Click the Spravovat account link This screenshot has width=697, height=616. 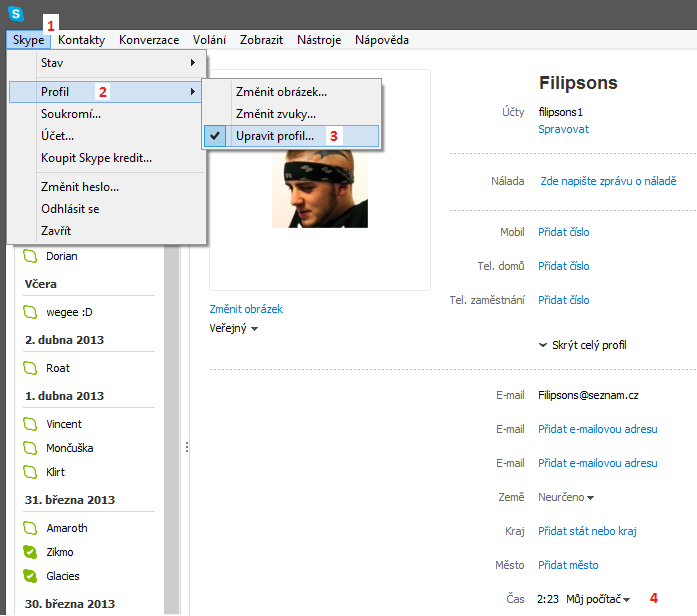(563, 129)
